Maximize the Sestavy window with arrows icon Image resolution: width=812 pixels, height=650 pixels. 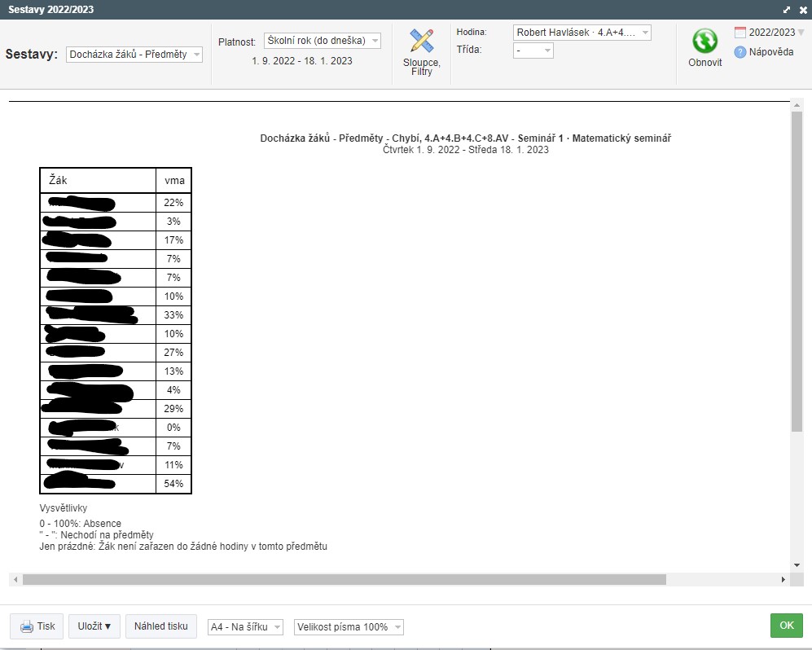point(787,9)
